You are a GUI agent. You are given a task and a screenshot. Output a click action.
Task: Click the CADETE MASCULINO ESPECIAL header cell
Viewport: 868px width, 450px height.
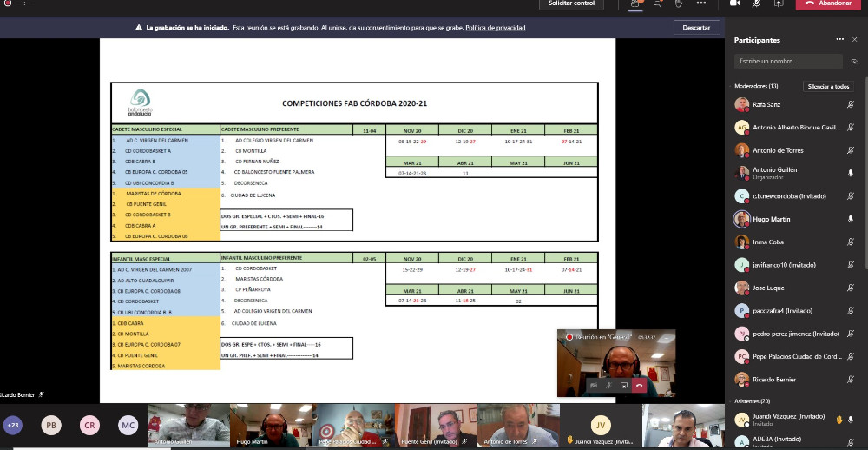166,129
